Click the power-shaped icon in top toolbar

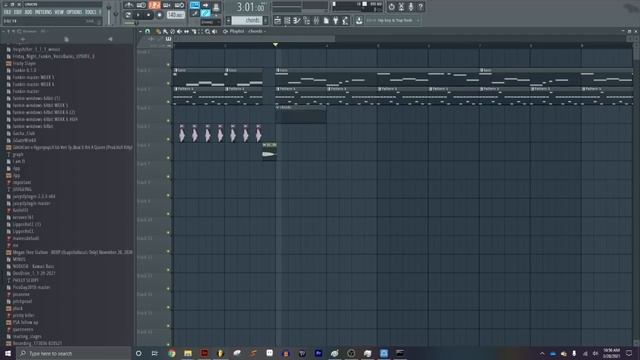pos(391,7)
